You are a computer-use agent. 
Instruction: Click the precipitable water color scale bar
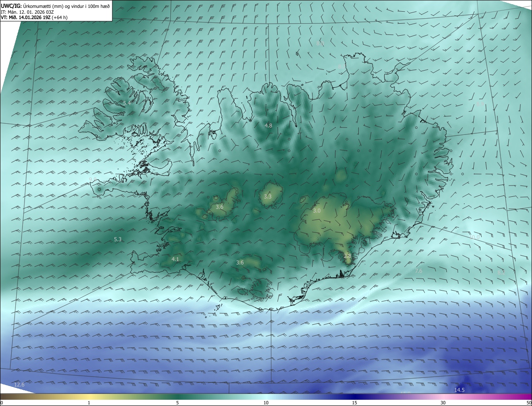click(266, 396)
